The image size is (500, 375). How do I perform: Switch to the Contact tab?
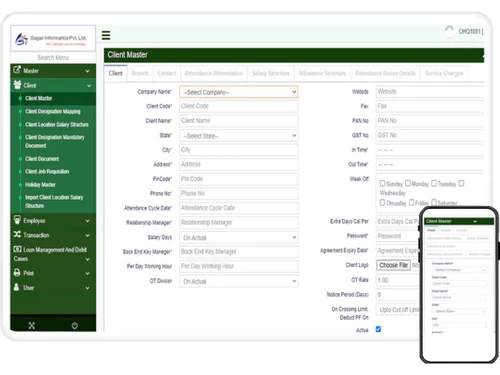point(167,73)
